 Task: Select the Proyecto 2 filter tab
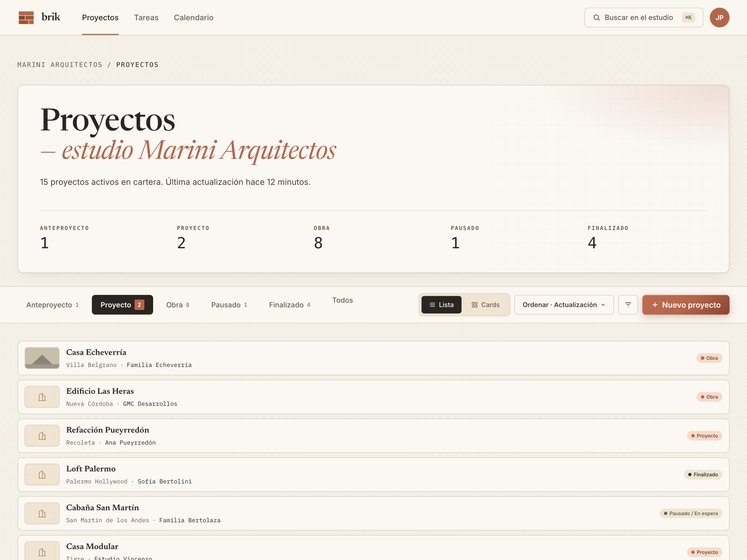pyautogui.click(x=122, y=305)
